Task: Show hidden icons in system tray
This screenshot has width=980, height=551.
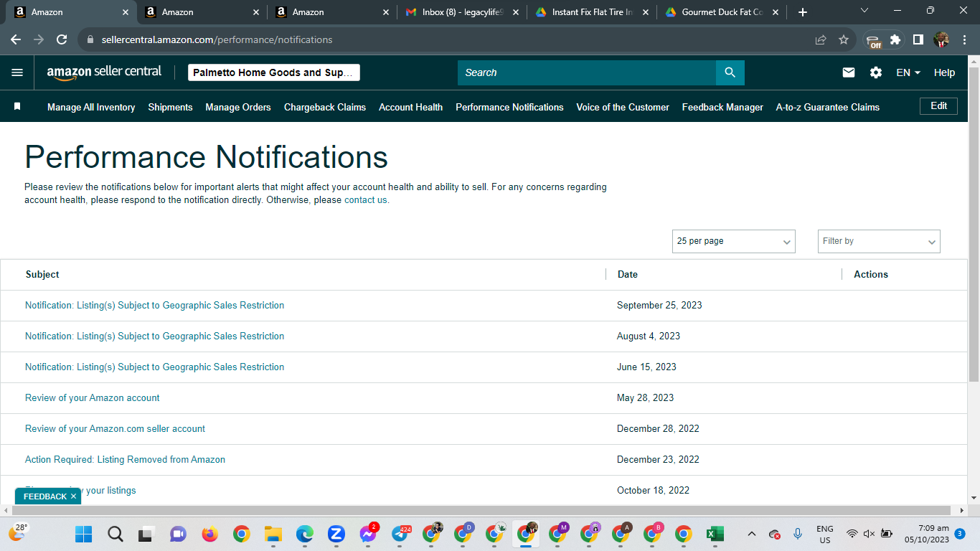Action: click(x=751, y=534)
